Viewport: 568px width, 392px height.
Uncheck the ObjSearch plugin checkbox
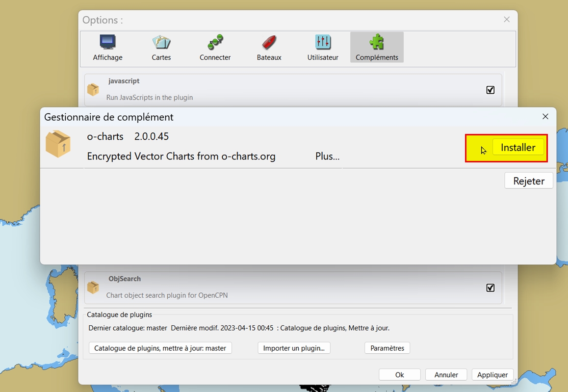[490, 287]
